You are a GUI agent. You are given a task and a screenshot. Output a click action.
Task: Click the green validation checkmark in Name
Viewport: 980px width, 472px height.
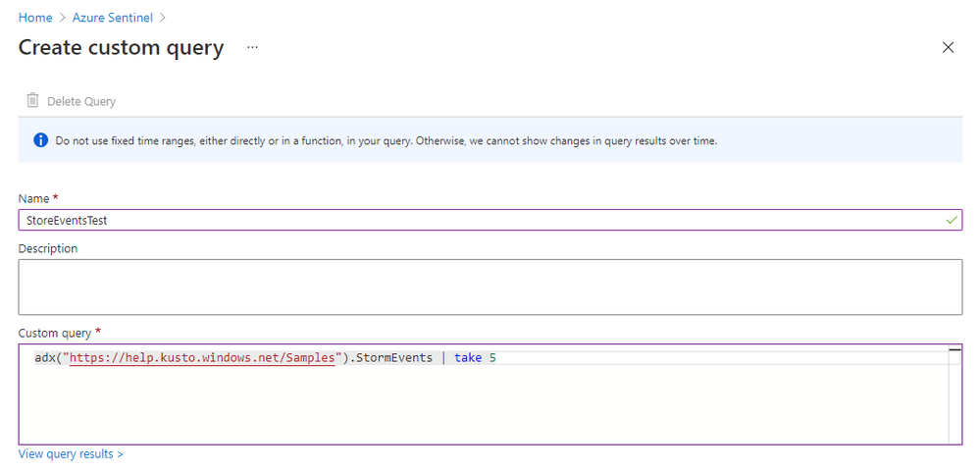pos(952,220)
